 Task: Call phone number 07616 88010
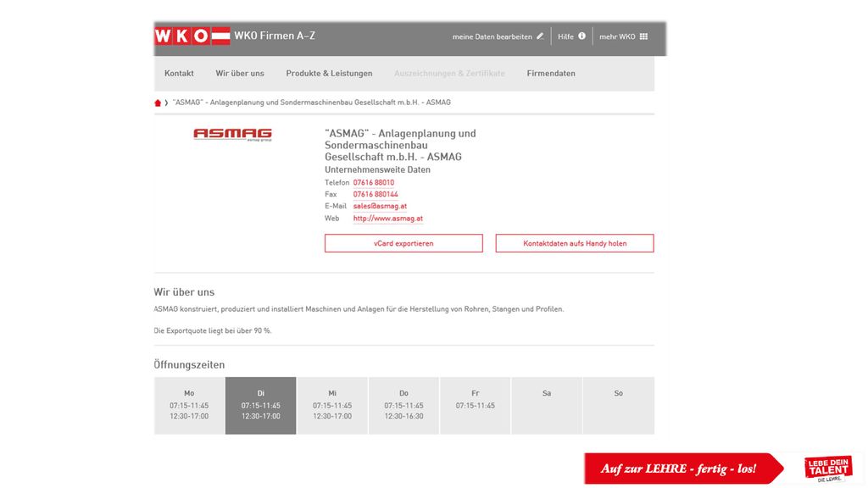(x=374, y=183)
